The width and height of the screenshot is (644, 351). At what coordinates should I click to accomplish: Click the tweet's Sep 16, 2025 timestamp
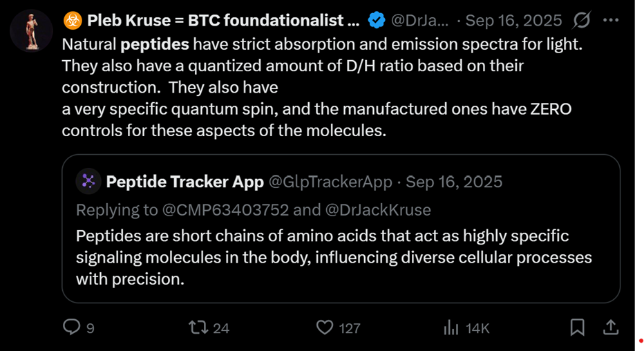coord(513,21)
